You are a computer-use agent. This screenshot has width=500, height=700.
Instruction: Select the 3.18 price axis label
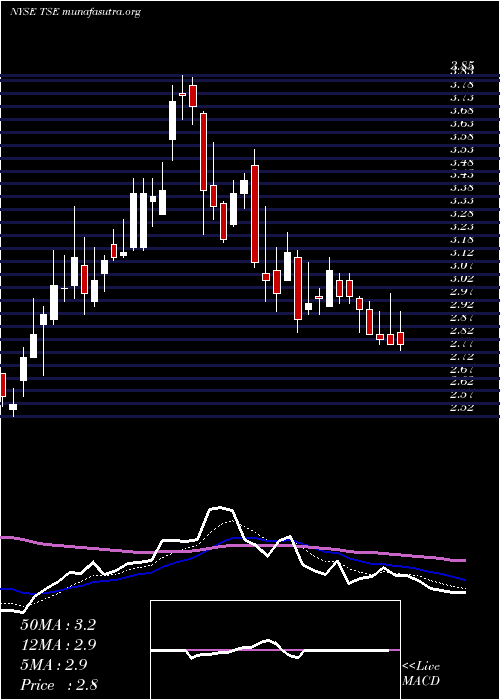point(462,239)
